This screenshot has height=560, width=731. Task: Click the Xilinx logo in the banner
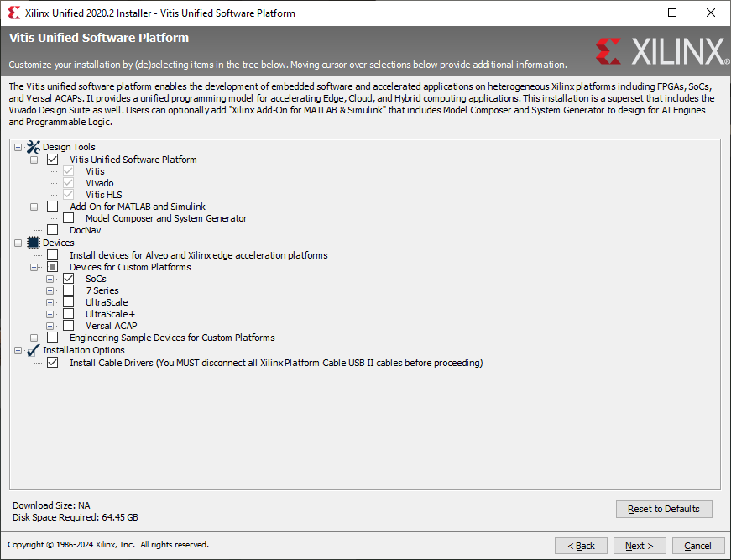(x=661, y=51)
